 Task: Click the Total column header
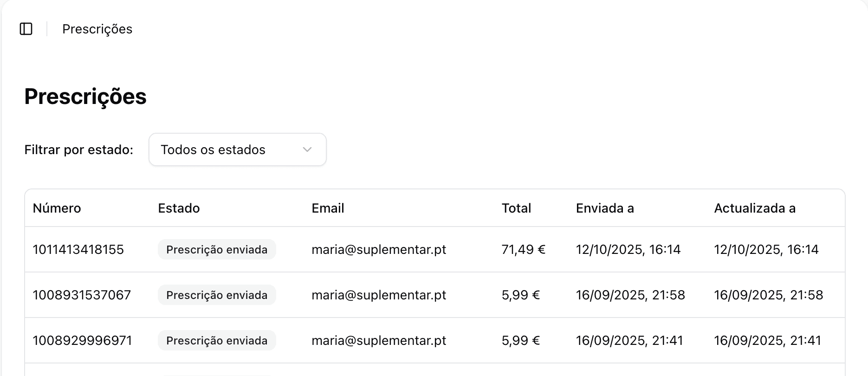click(x=516, y=208)
